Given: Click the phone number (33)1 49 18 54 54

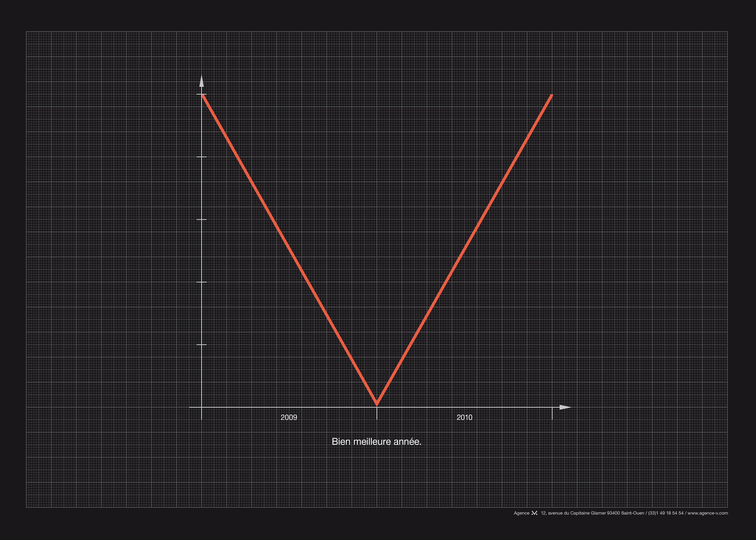Looking at the screenshot, I should tap(666, 513).
